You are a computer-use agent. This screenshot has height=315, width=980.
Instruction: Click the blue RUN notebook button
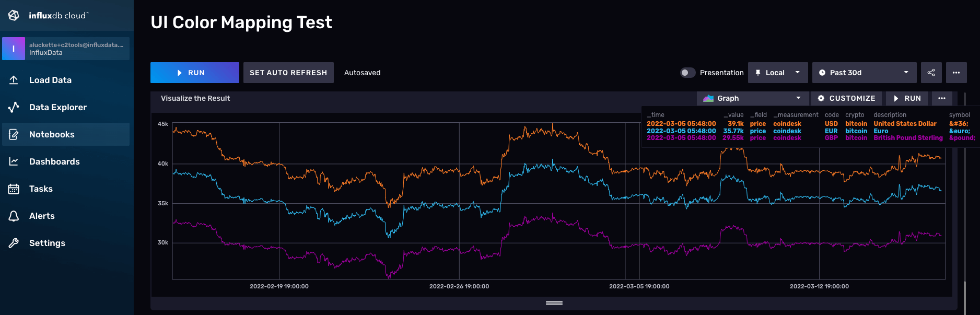click(x=195, y=73)
